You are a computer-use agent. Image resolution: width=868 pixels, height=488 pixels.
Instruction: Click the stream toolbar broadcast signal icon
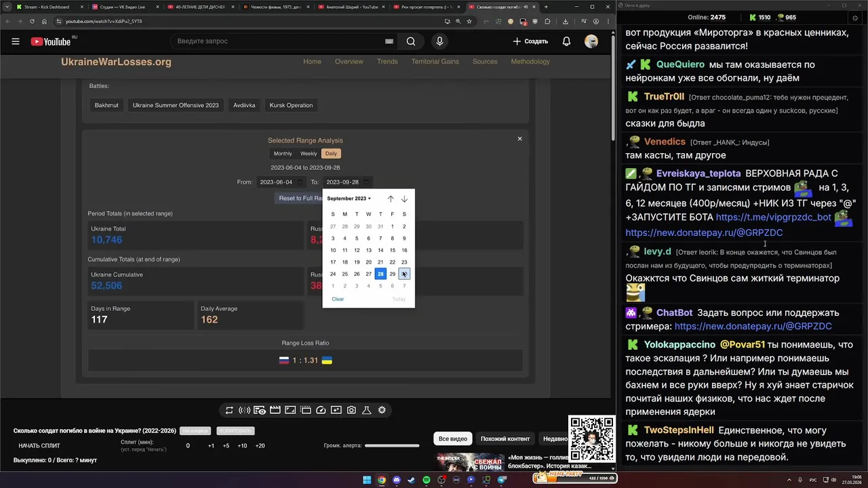click(x=244, y=410)
